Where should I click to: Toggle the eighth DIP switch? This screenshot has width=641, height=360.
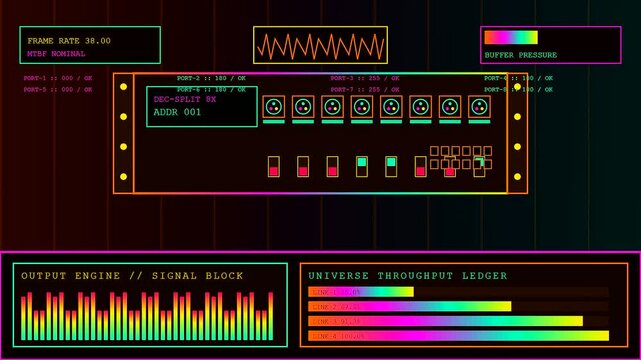(480, 166)
